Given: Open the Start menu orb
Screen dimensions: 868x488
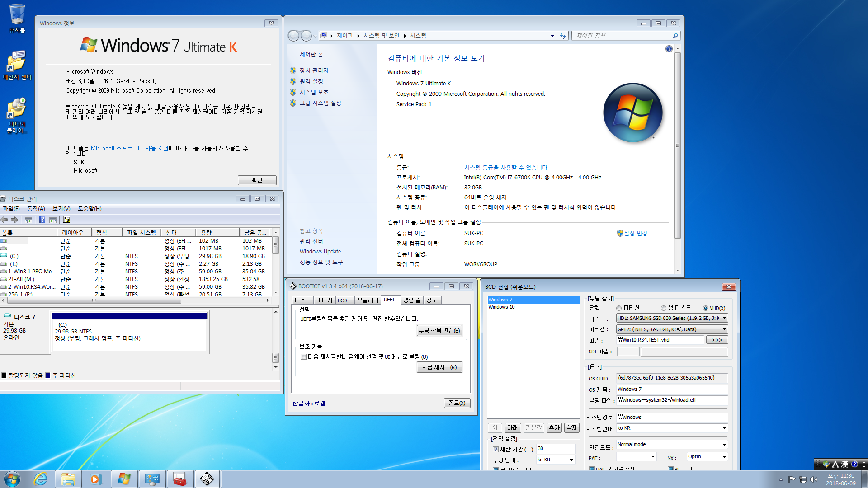Looking at the screenshot, I should [x=12, y=479].
